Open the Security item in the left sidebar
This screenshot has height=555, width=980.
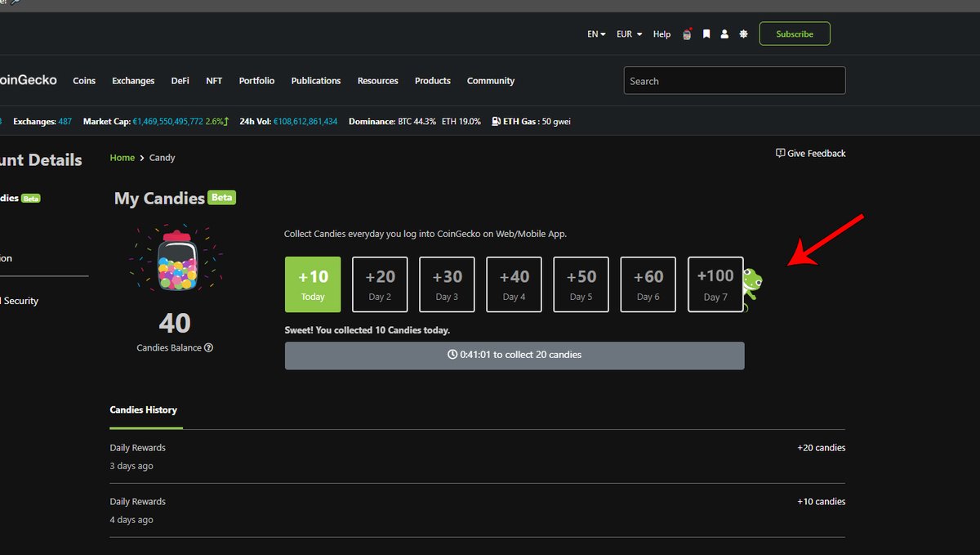[x=20, y=301]
